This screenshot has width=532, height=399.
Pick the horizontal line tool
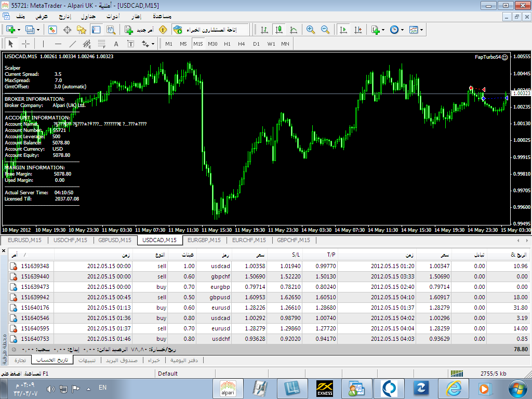click(x=58, y=44)
